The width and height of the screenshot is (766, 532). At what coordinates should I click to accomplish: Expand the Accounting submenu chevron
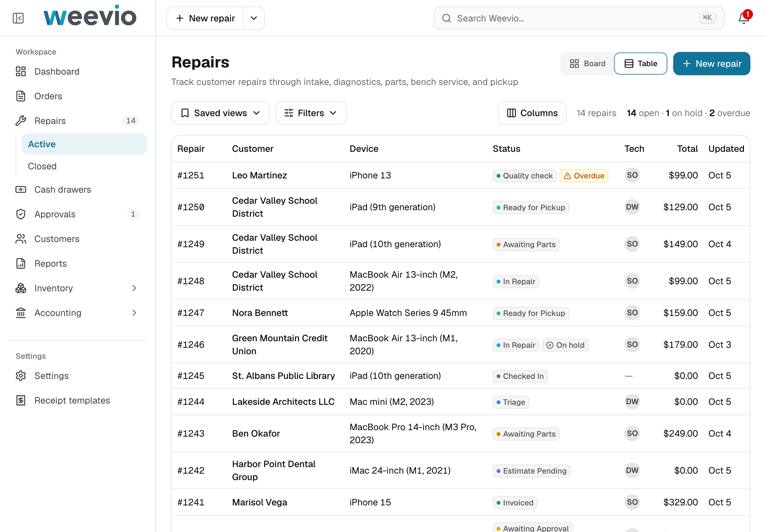[x=134, y=313]
